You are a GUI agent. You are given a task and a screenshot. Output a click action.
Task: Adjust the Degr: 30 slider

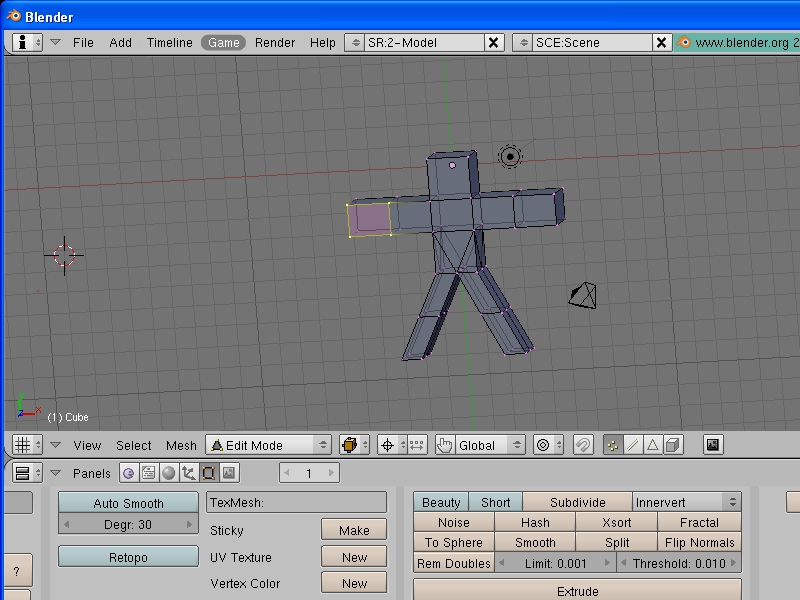click(128, 524)
